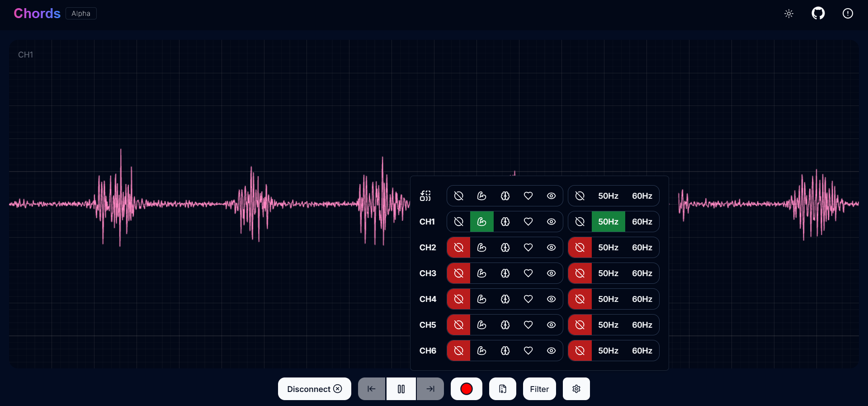Toggle the light/dark theme sun icon
868x406 pixels.
[789, 14]
